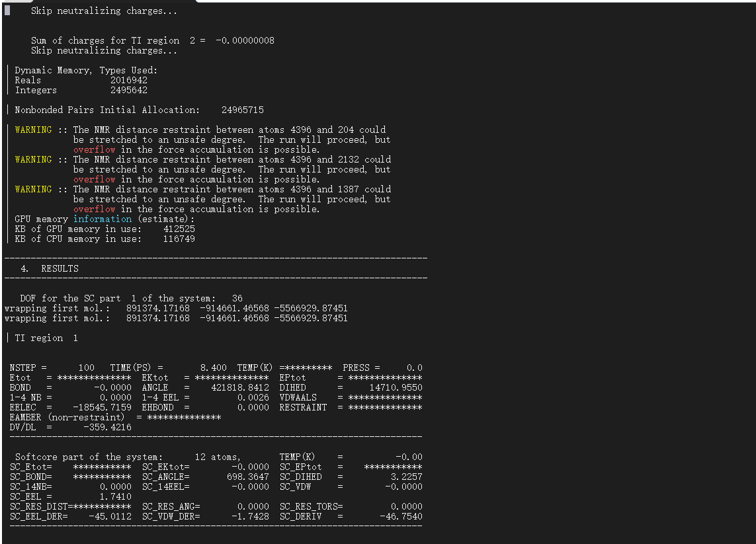Click the DV/DL value -359.4216
This screenshot has height=544, width=756.
(107, 427)
